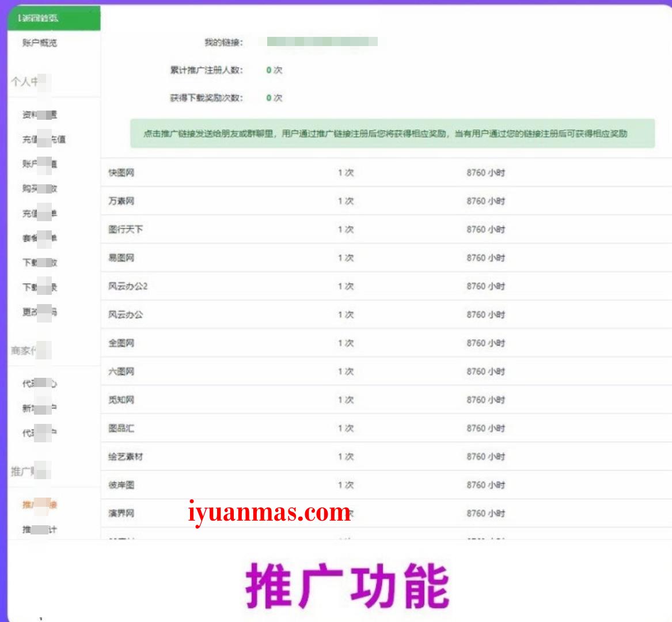This screenshot has width=672, height=622.
Task: Click 1 次 in the 图行天下 row
Action: click(346, 229)
